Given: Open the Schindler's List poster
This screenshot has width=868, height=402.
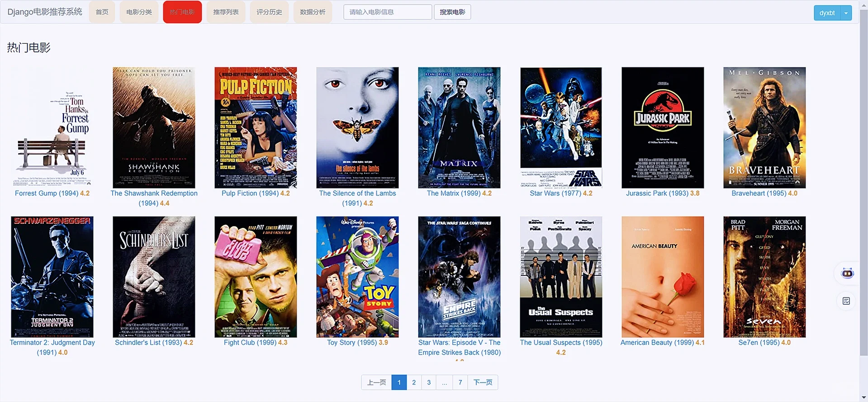Looking at the screenshot, I should 154,277.
